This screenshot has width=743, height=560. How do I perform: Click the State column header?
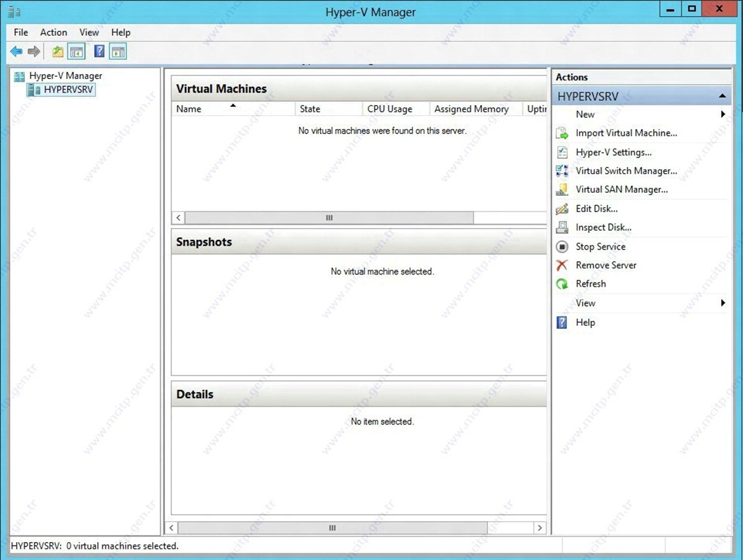329,109
